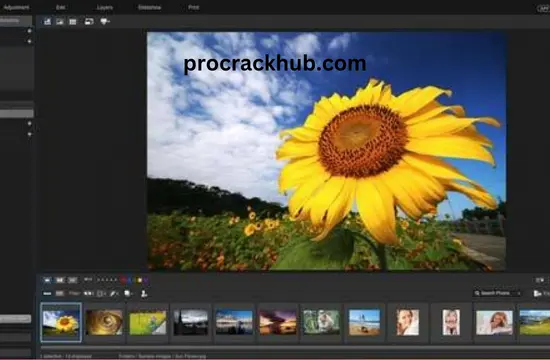Select the green meadow thumbnail at right
The height and width of the screenshot is (360, 550).
point(535,322)
